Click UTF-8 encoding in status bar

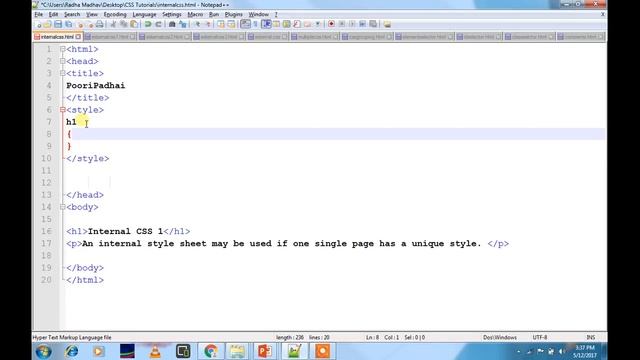540,338
